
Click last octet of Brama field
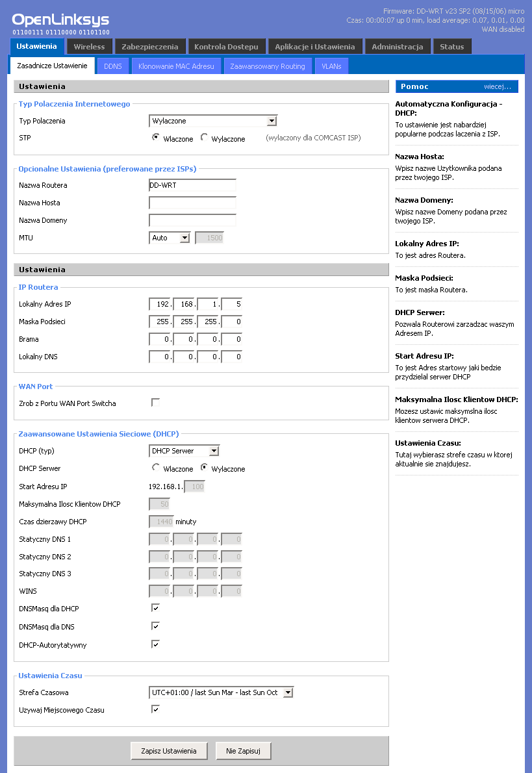pos(232,339)
